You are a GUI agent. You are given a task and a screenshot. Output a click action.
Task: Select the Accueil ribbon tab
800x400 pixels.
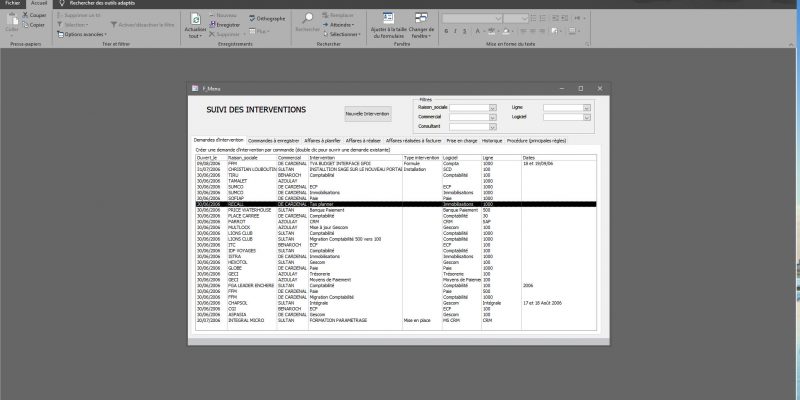(x=39, y=3)
